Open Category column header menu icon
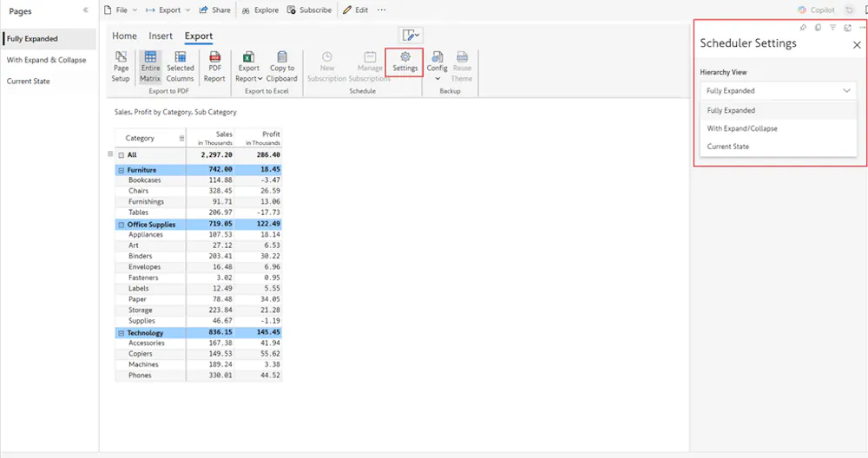868x458 pixels. (181, 138)
